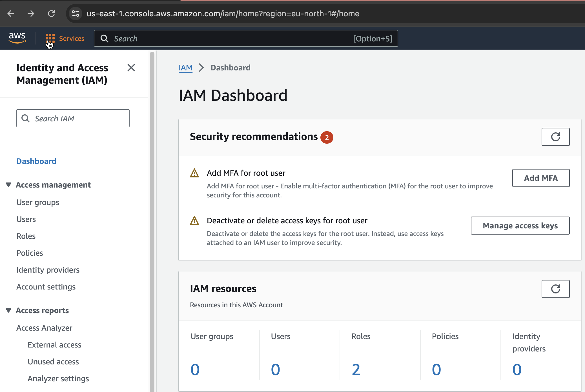585x392 pixels.
Task: Open Account settings in the sidebar
Action: coord(46,287)
